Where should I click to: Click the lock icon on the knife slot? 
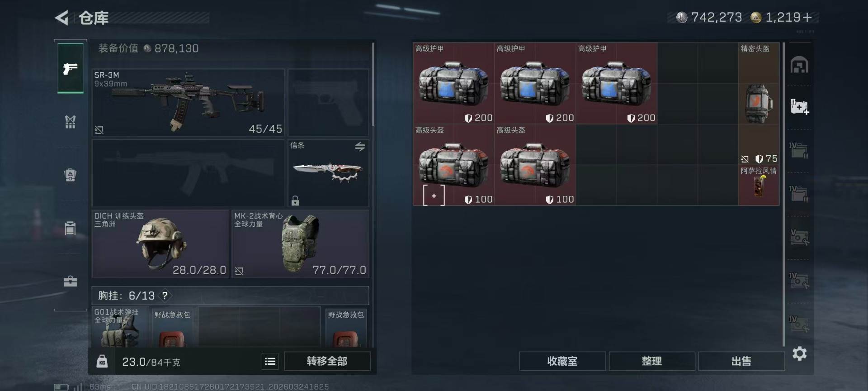(295, 200)
